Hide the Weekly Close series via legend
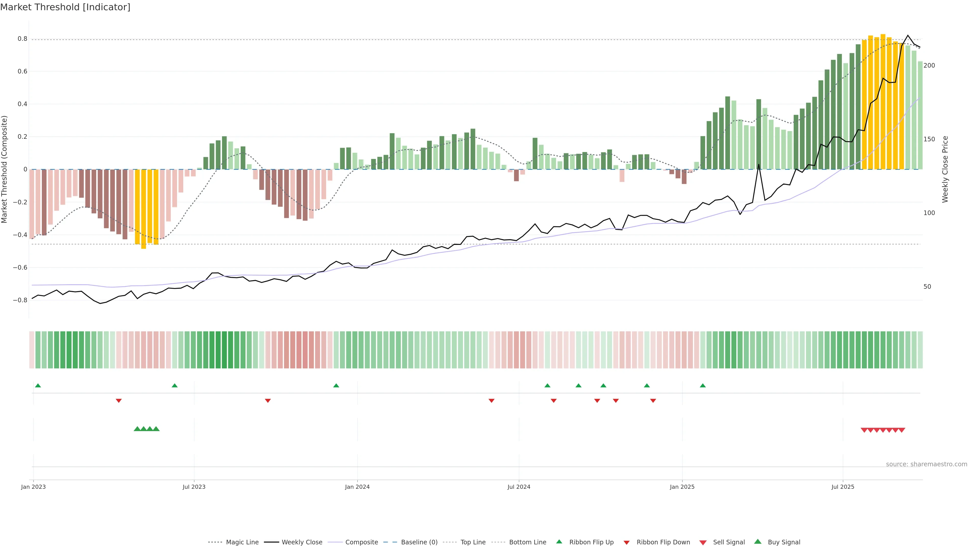Screen dimensions: 980x551 point(302,542)
